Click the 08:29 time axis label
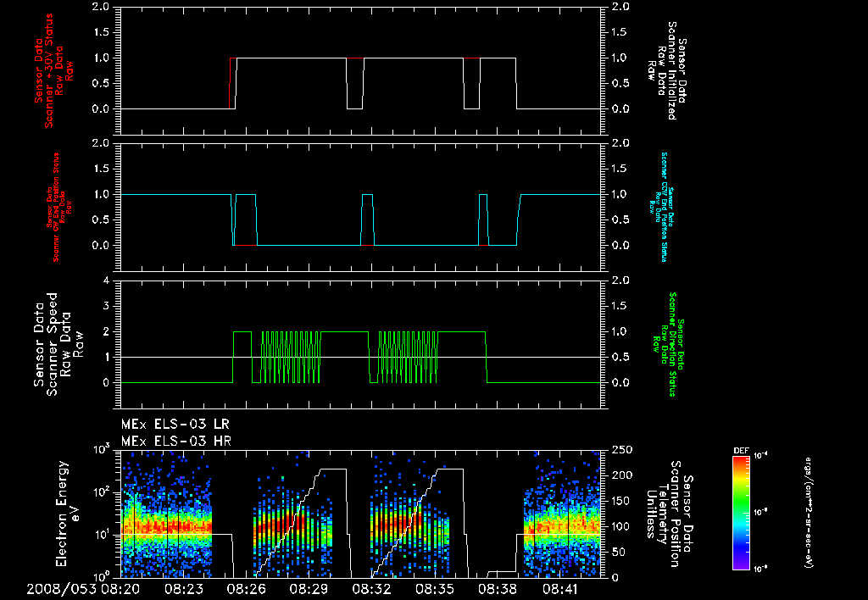The image size is (868, 600). [x=309, y=590]
